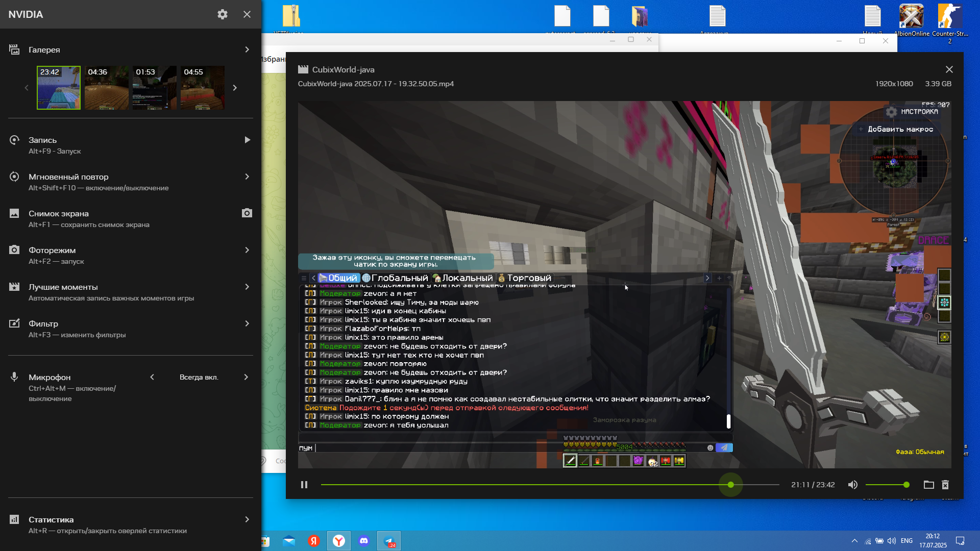
Task: Open the Фильтр filters entry
Action: point(131,329)
